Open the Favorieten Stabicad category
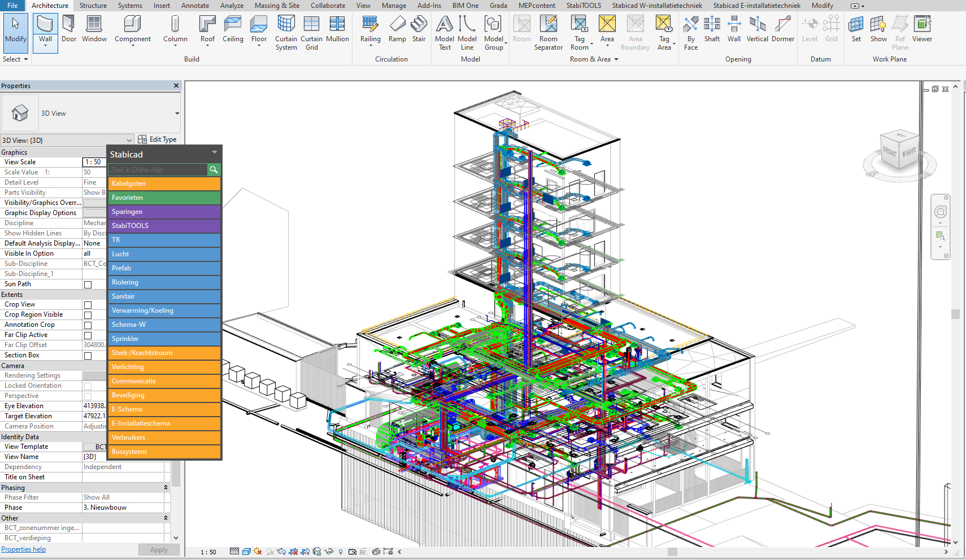 coord(164,198)
